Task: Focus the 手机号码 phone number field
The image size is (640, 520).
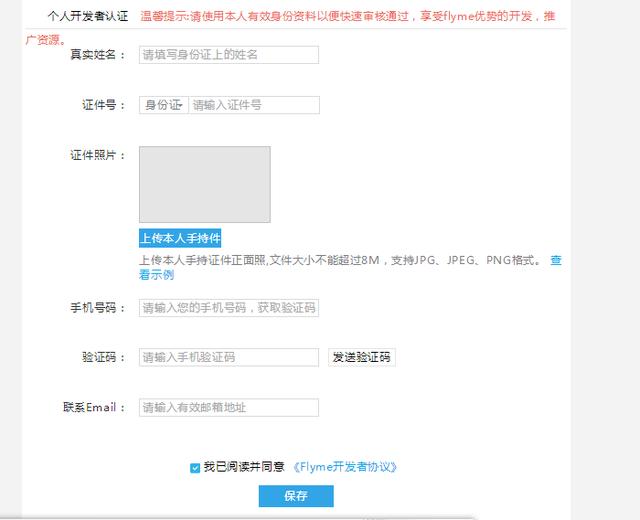Action: [x=228, y=308]
